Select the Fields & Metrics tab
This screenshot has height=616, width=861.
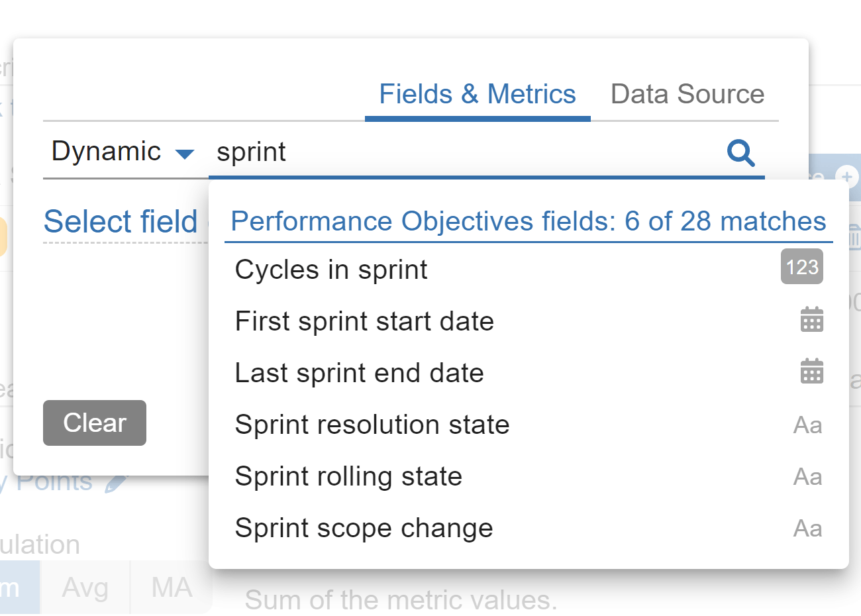point(477,94)
